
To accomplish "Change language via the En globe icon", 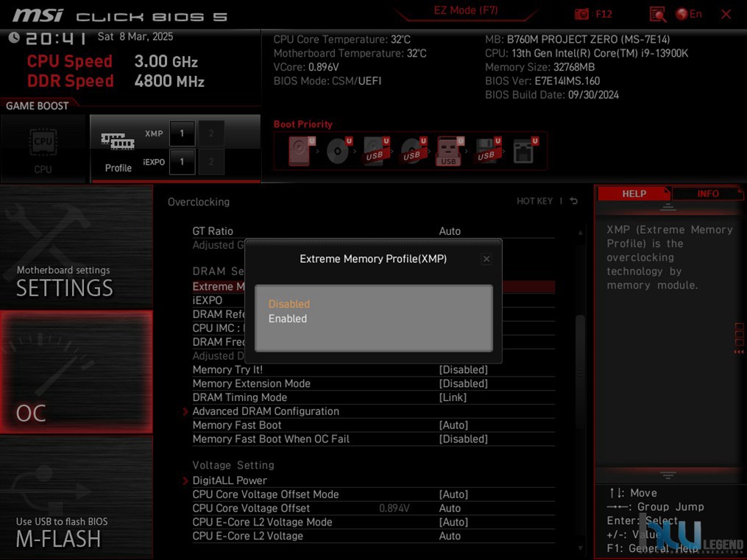I will [x=689, y=14].
